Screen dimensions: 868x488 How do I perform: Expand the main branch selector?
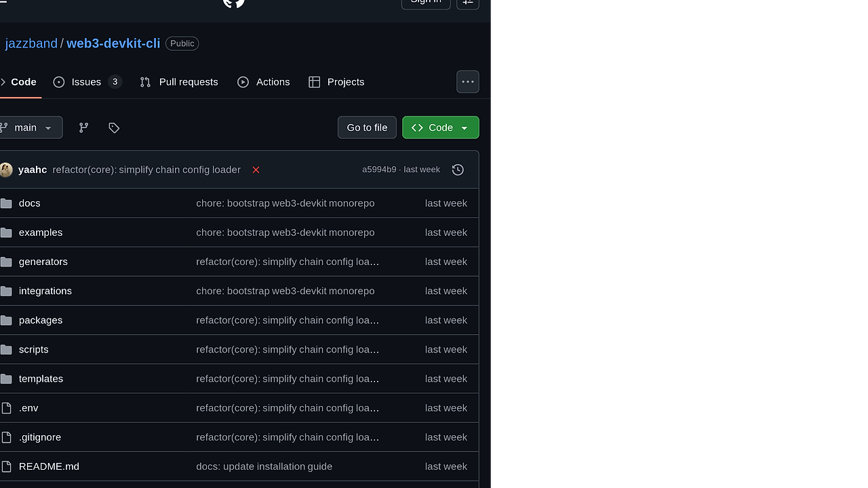coord(30,127)
